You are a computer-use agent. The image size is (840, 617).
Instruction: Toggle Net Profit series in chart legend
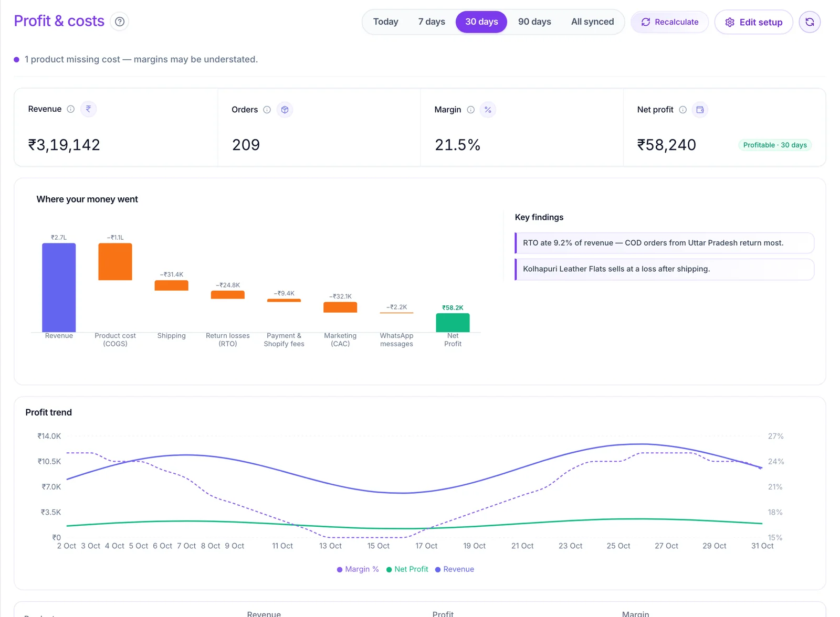pyautogui.click(x=407, y=569)
